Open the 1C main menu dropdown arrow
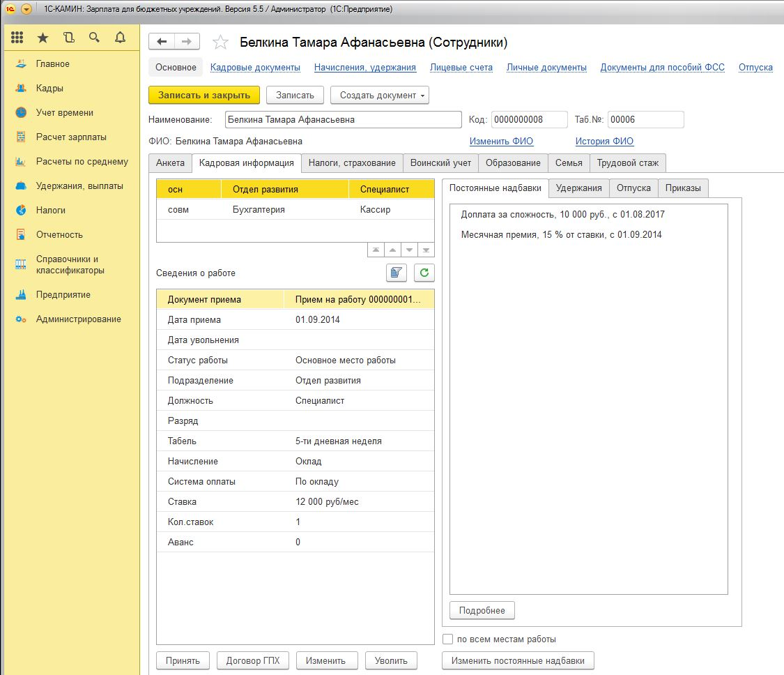This screenshot has width=784, height=675. (26, 9)
